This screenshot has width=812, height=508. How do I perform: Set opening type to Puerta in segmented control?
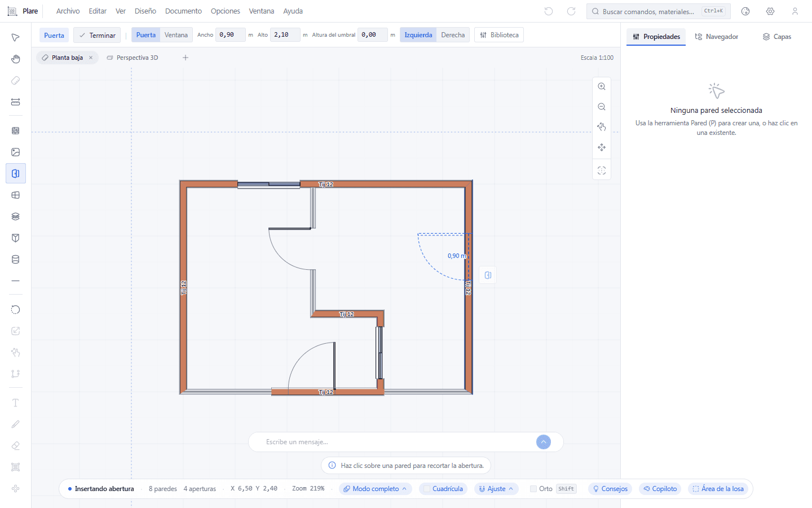(146, 35)
